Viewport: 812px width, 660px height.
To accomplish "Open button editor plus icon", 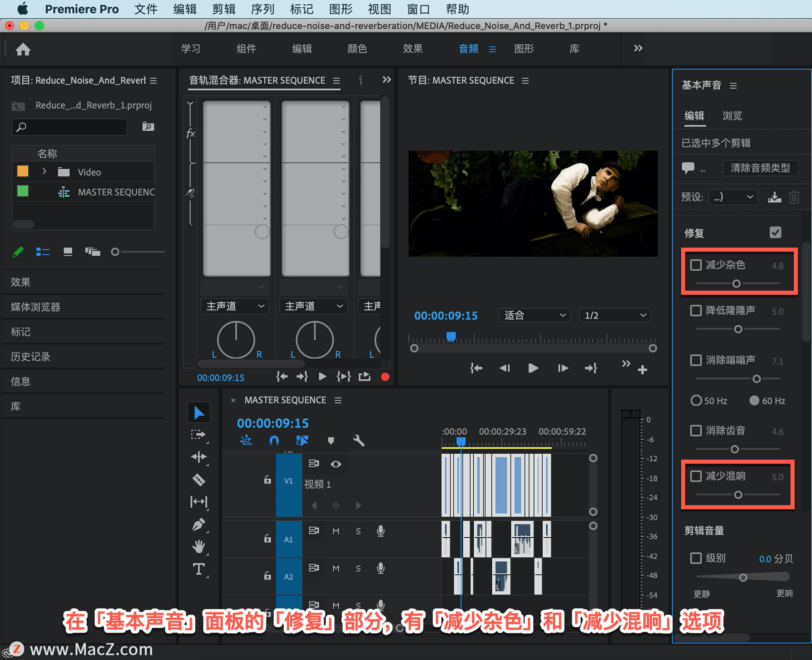I will pos(642,370).
